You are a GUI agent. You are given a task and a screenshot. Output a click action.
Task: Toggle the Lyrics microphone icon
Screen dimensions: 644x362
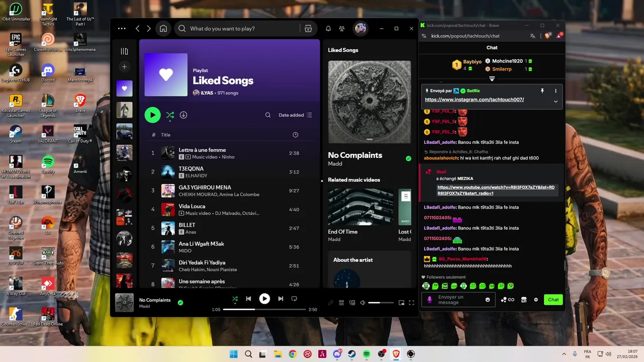(x=331, y=303)
